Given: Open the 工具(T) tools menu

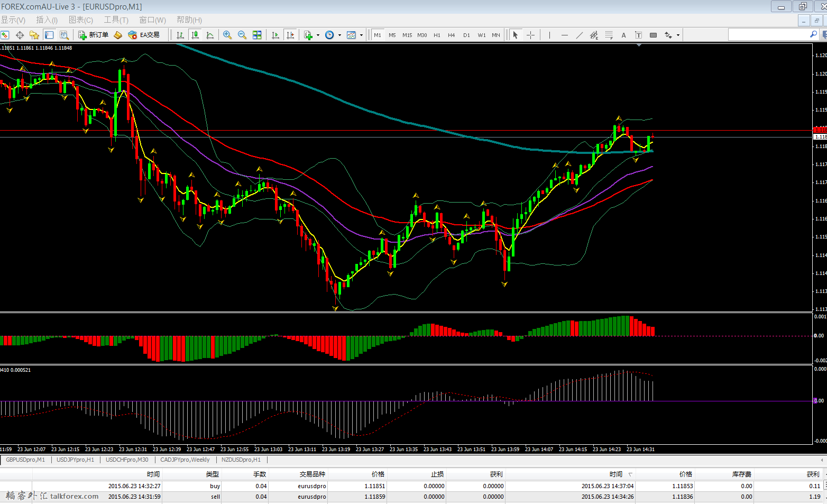Looking at the screenshot, I should [116, 20].
